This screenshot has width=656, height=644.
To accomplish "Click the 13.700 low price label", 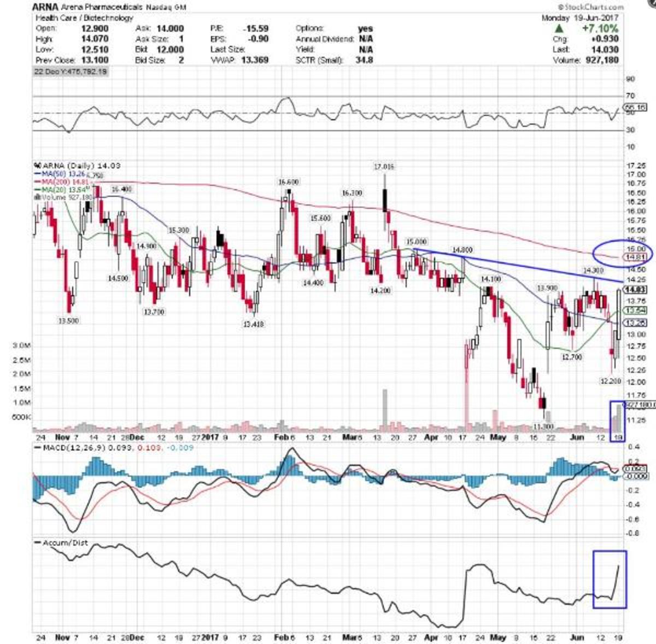I will (154, 312).
